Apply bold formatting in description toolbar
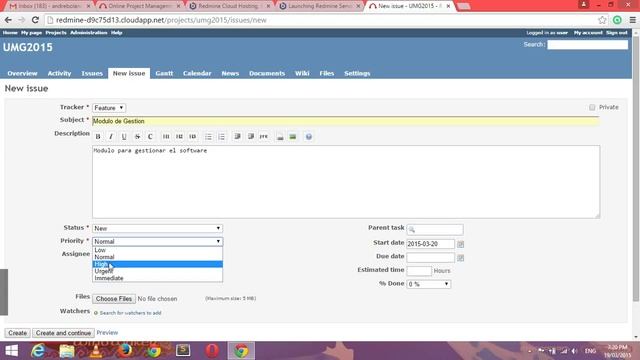640x360 pixels. (x=98, y=137)
